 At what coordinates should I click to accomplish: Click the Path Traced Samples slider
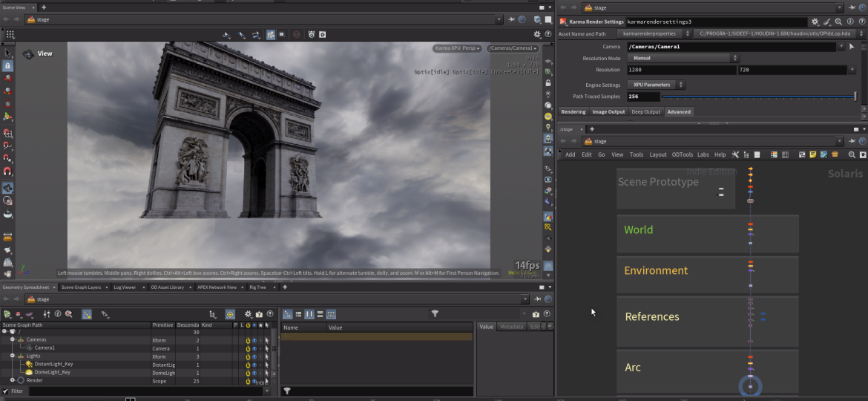tap(757, 97)
